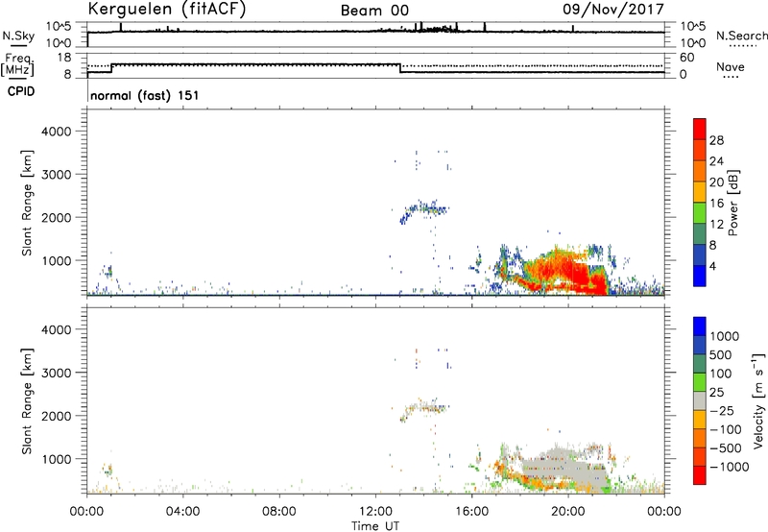Click the '4' power colorbar tick label
This screenshot has width=768, height=532.
click(713, 266)
